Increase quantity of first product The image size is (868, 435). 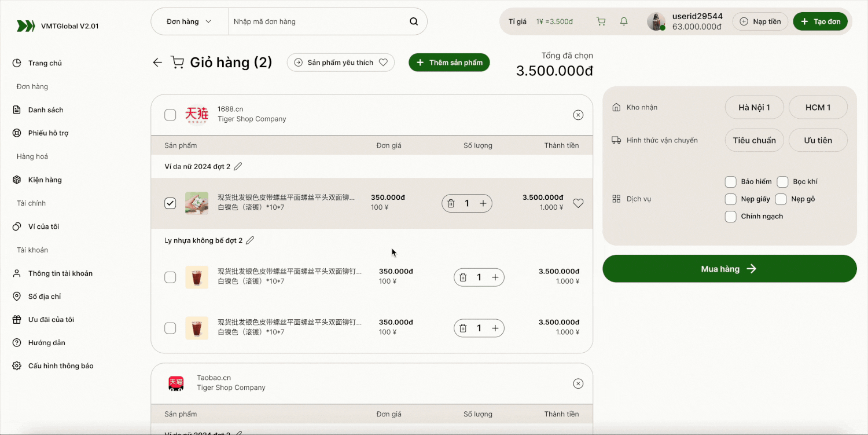coord(483,203)
